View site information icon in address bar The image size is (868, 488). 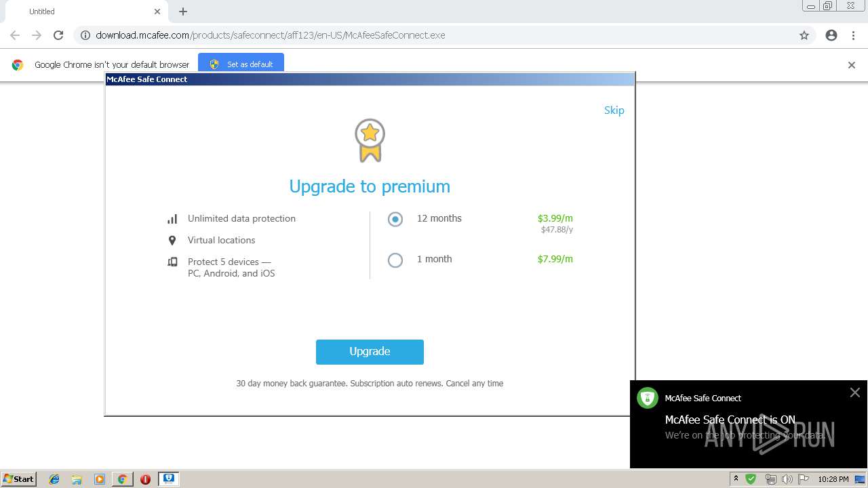tap(85, 35)
